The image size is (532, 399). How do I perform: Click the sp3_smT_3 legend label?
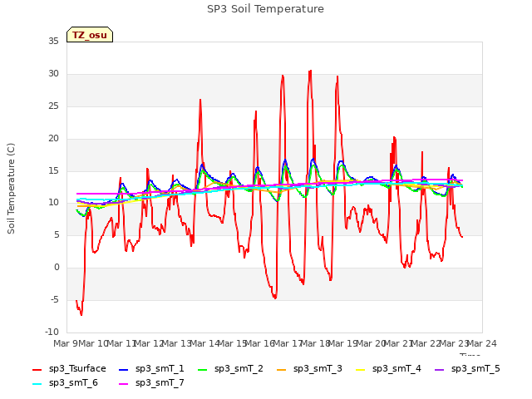click(318, 369)
